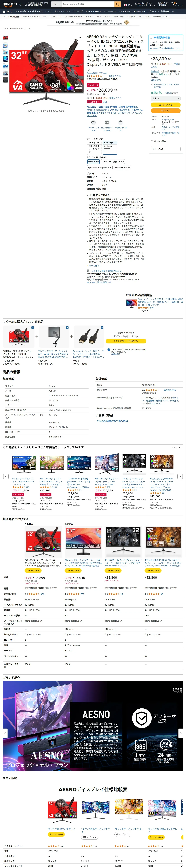186x868 pixels.
Task: Open the search category dropdown
Action: [56, 4]
